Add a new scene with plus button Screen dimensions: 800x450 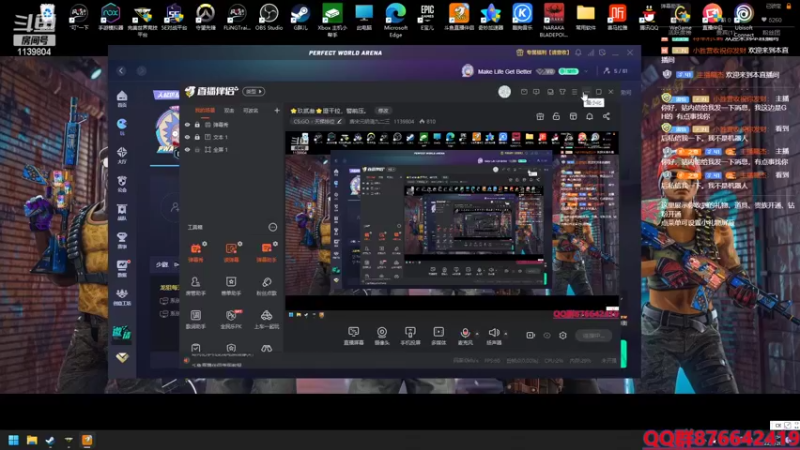pyautogui.click(x=277, y=110)
